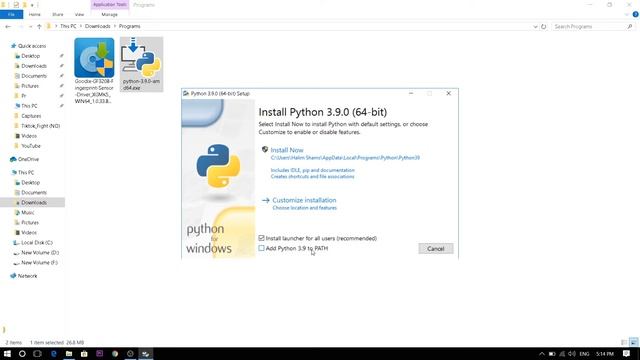Select the Goodix fingerprint sensor driver file
The height and width of the screenshot is (360, 640).
point(94,71)
